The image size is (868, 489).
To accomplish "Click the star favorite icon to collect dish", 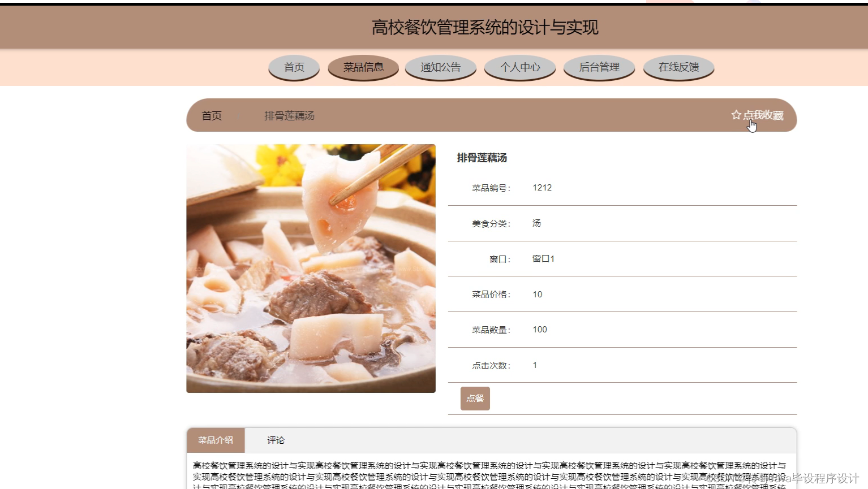I will coord(736,115).
